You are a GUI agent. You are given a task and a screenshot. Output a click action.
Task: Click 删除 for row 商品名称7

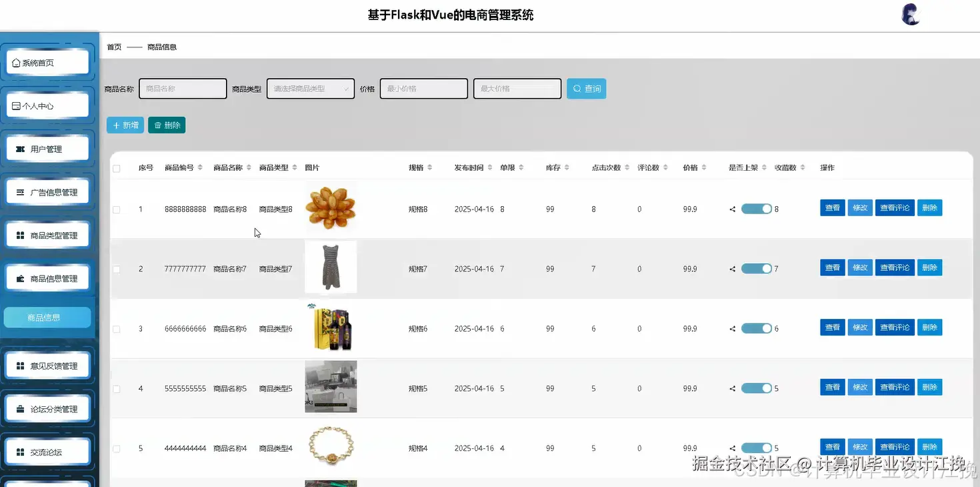coord(930,268)
